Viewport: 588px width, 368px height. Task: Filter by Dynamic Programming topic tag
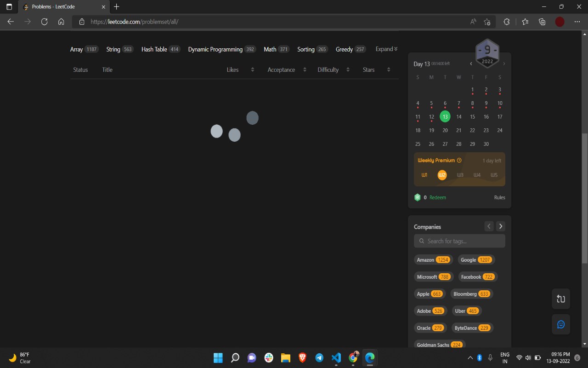tap(222, 49)
